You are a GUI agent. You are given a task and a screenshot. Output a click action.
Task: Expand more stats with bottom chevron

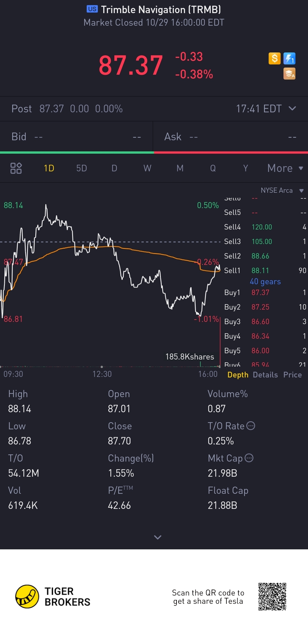[x=158, y=537]
